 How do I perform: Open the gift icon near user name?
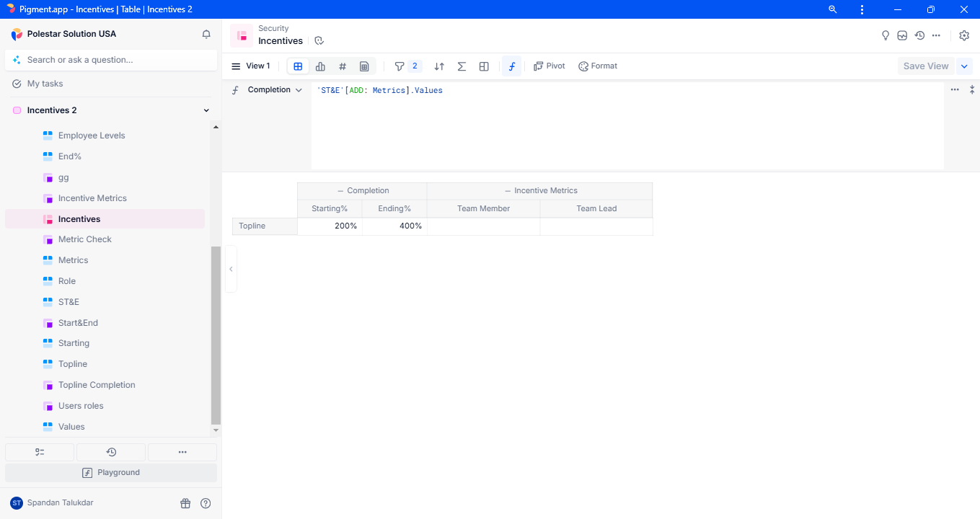point(185,503)
